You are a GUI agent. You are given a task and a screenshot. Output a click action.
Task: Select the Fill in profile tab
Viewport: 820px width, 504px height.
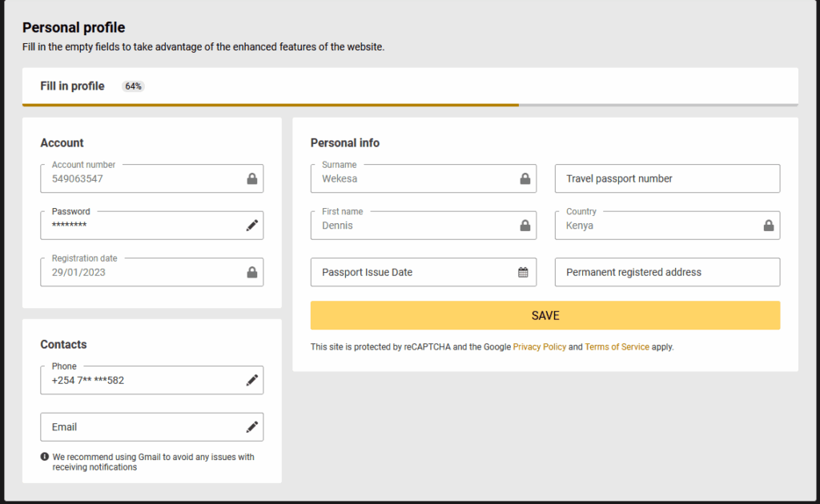point(72,86)
